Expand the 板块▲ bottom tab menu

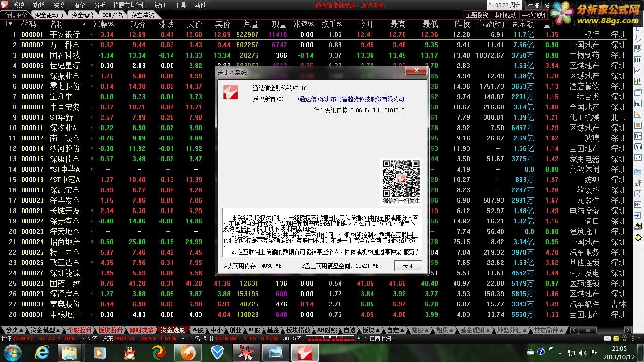click(x=372, y=330)
